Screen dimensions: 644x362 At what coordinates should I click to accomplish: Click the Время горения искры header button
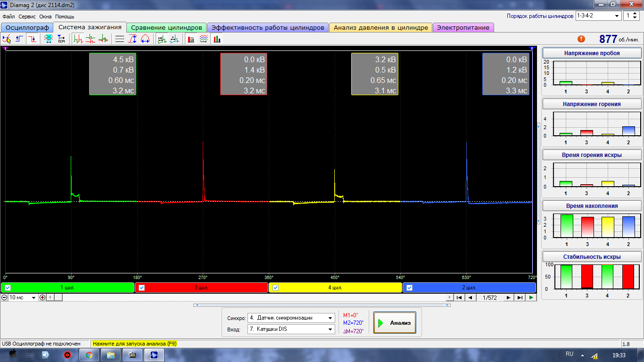click(592, 155)
